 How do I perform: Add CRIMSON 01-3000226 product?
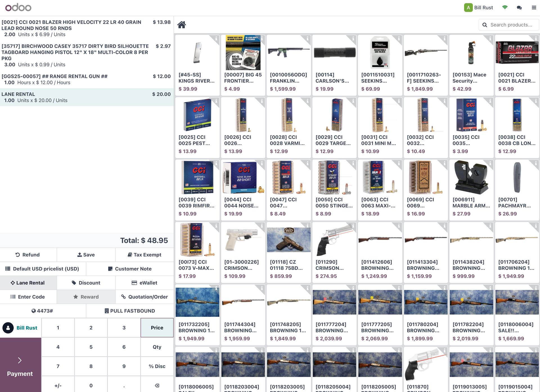243,253
